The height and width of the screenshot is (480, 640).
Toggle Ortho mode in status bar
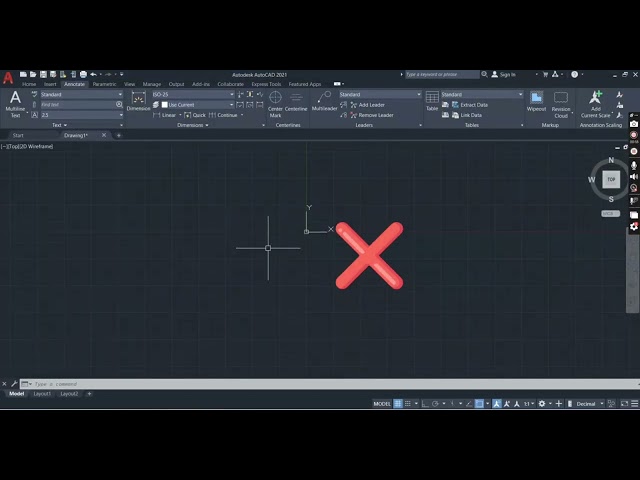(x=425, y=404)
